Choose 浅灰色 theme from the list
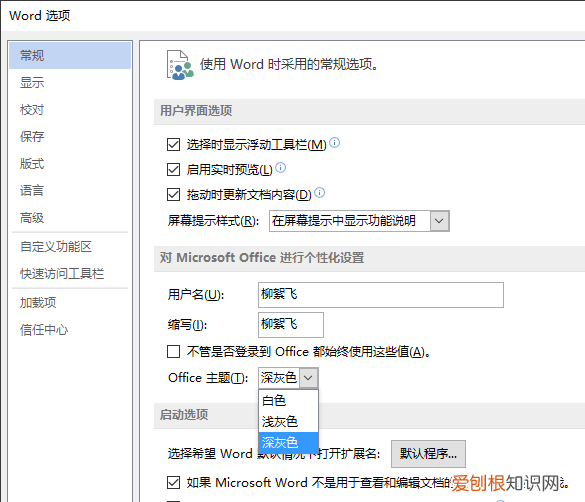 pos(288,422)
